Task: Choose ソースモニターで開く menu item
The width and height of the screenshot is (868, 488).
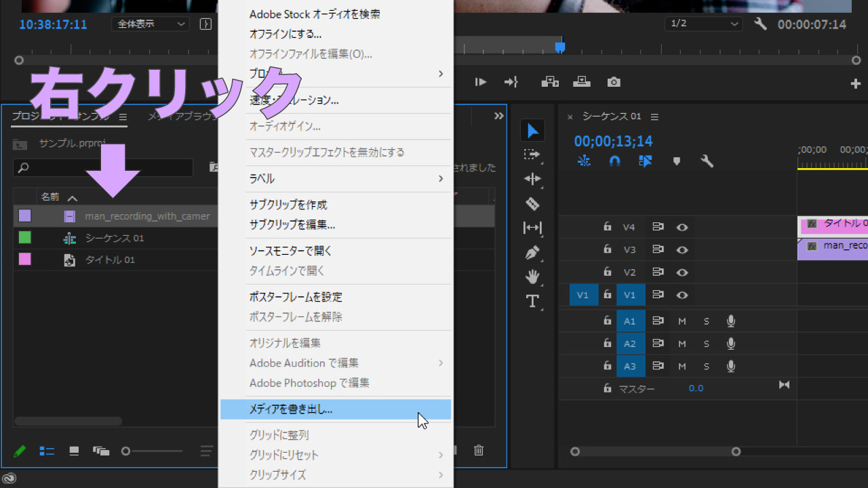Action: (336, 251)
